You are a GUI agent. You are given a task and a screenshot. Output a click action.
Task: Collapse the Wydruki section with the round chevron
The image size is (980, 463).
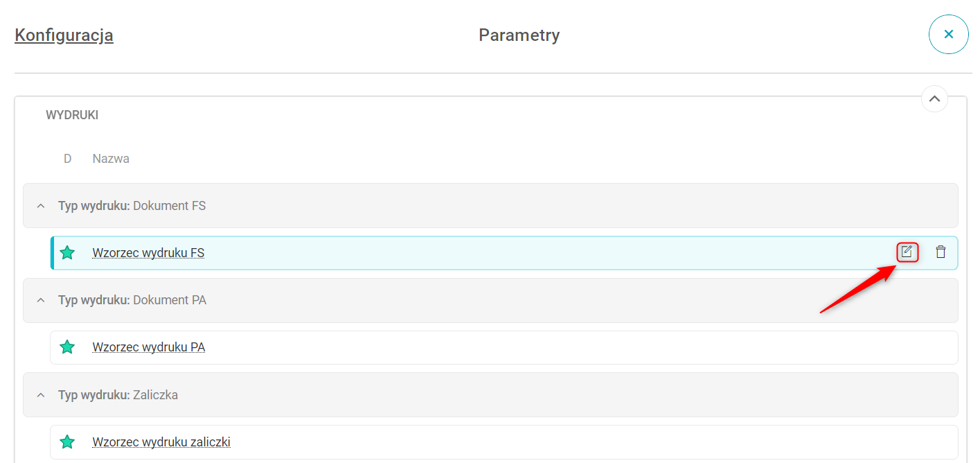[x=934, y=99]
